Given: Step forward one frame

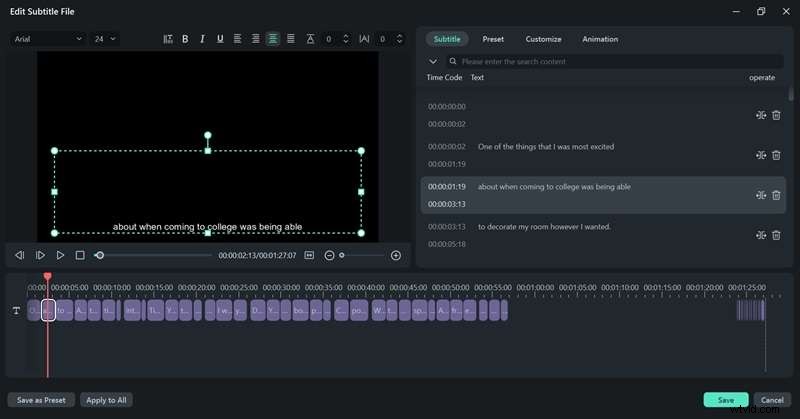Looking at the screenshot, I should click(x=40, y=255).
